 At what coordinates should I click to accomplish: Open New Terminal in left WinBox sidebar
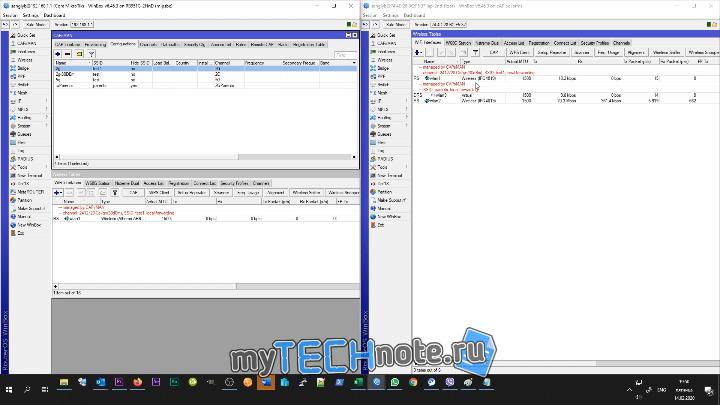29,175
